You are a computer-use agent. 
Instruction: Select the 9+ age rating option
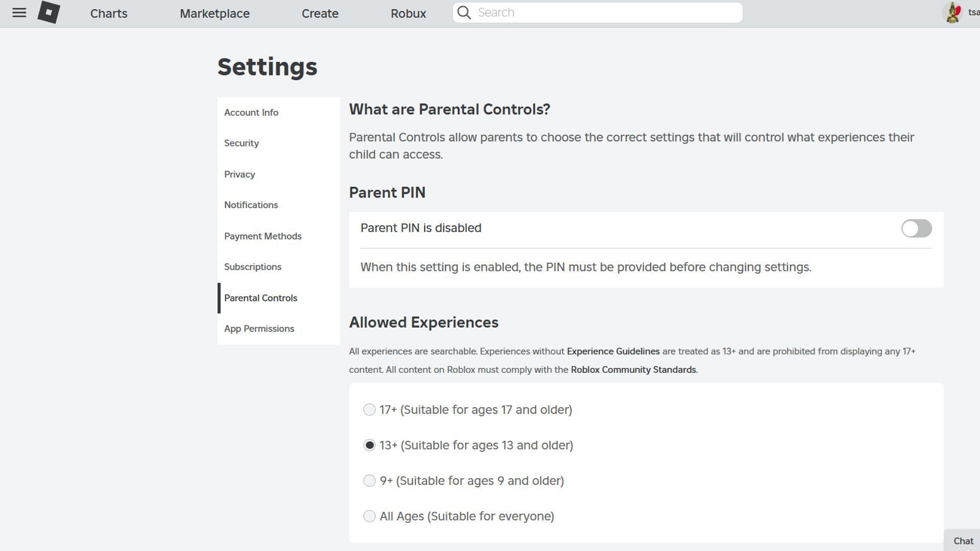point(369,481)
